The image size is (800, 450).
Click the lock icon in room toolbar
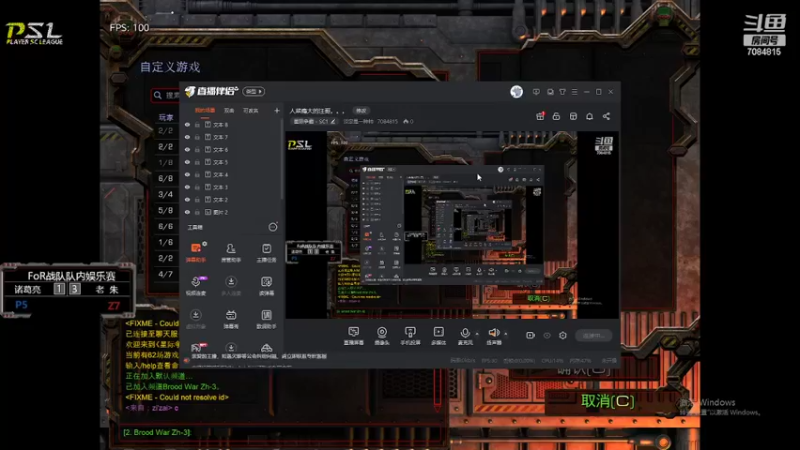pyautogui.click(x=556, y=116)
